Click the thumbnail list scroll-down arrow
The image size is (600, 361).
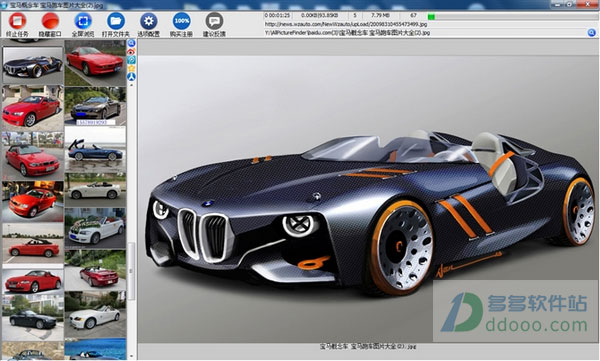131,356
